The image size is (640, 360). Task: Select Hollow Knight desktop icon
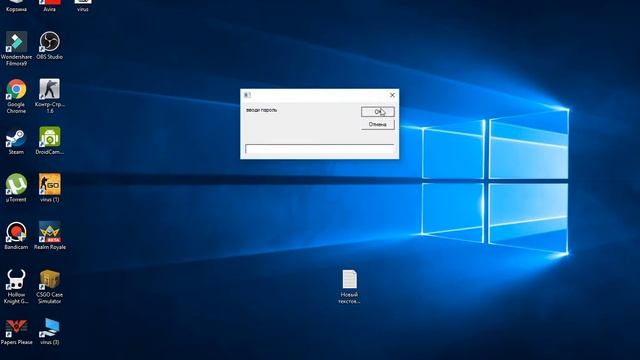[16, 287]
